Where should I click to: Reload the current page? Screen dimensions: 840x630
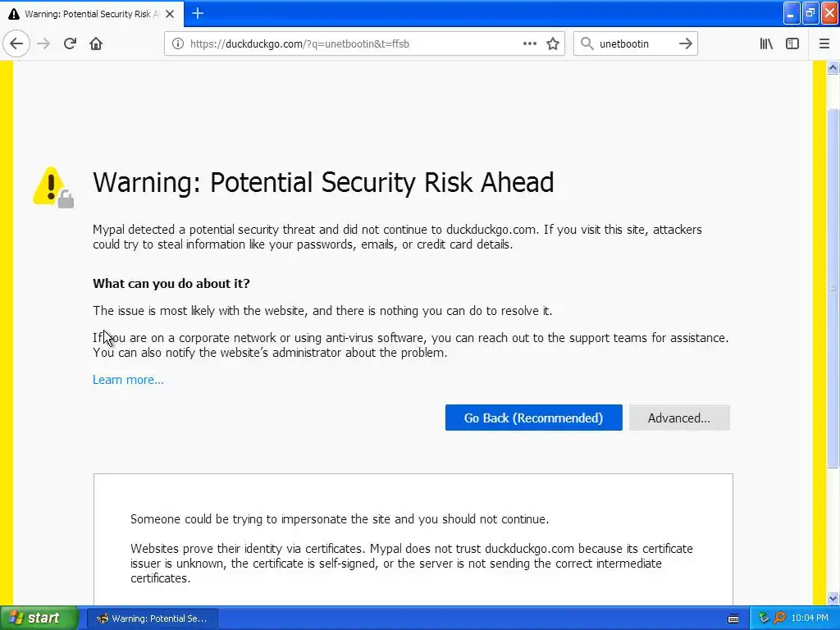pos(70,43)
